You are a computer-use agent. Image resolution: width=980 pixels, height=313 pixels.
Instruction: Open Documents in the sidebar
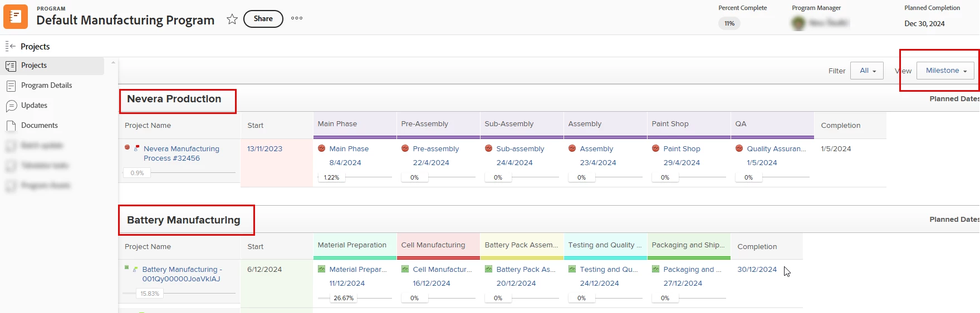point(40,126)
